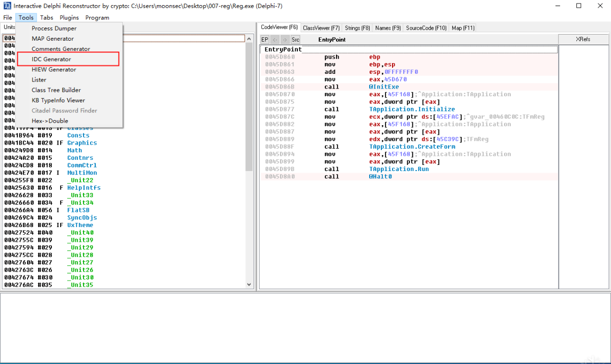Image resolution: width=611 pixels, height=364 pixels.
Task: Select the _Unit40 row
Action: pyautogui.click(x=124, y=233)
